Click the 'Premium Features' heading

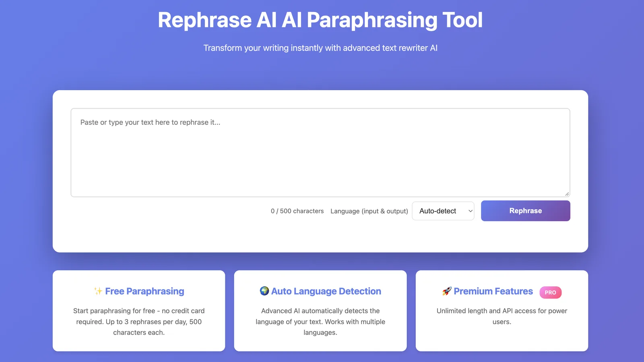click(x=493, y=291)
